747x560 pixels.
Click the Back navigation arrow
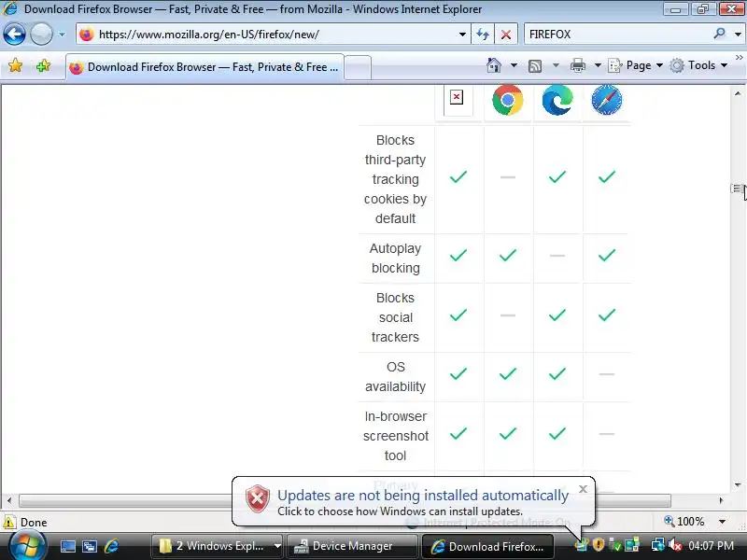[x=14, y=35]
